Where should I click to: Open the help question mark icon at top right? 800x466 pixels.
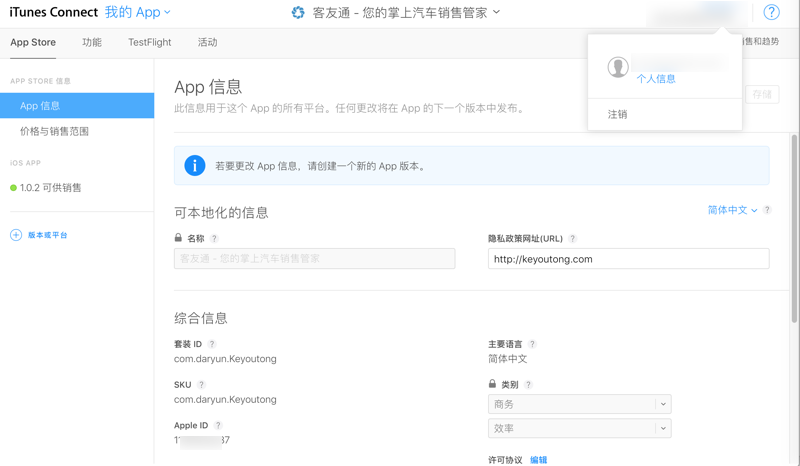[x=771, y=12]
